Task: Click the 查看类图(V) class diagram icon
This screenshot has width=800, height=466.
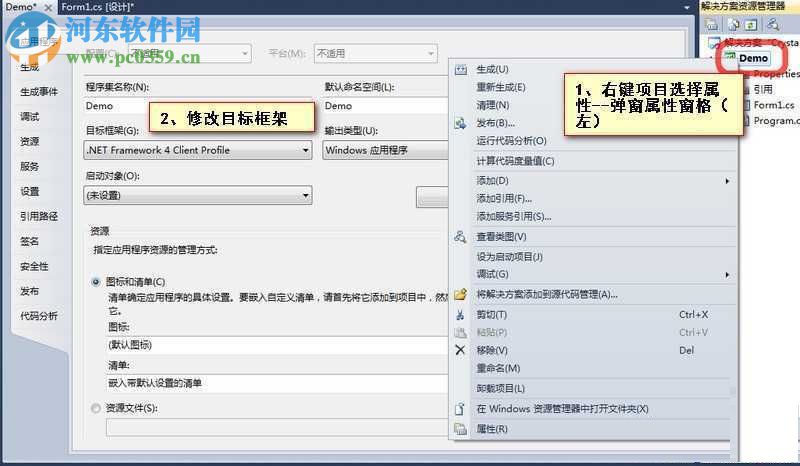Action: (460, 237)
